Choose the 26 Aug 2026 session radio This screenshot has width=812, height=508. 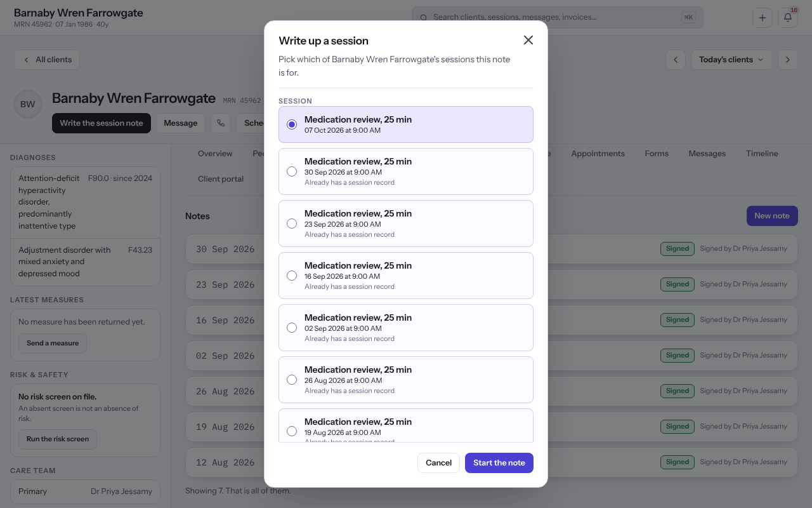(x=292, y=380)
